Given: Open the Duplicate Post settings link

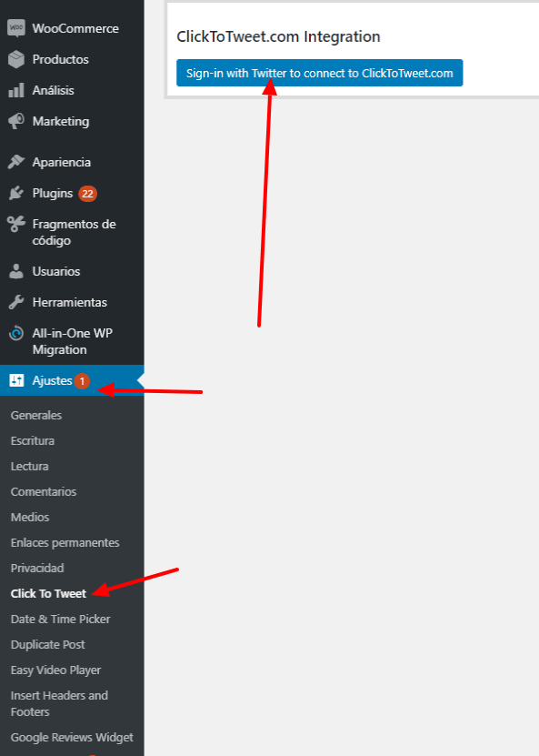Looking at the screenshot, I should [x=47, y=645].
